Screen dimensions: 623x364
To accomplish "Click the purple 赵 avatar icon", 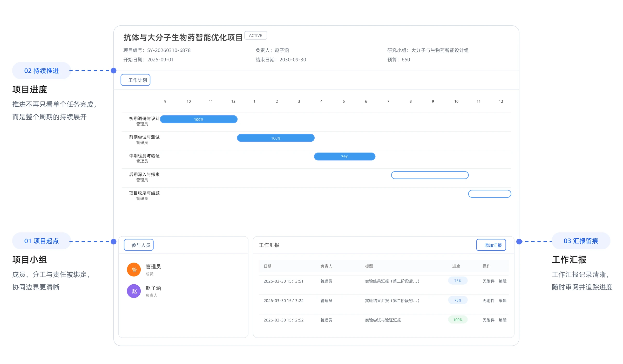I will pyautogui.click(x=134, y=291).
